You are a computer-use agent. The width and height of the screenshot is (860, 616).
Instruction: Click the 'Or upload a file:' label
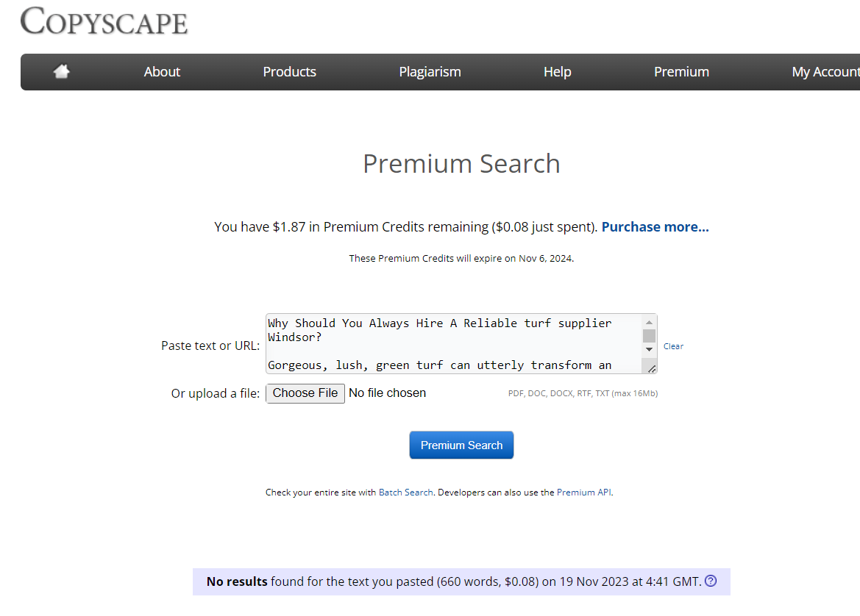tap(216, 393)
